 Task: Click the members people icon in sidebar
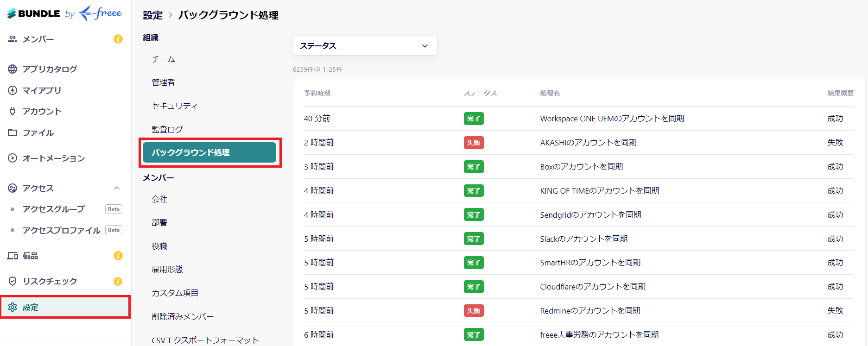tap(13, 39)
